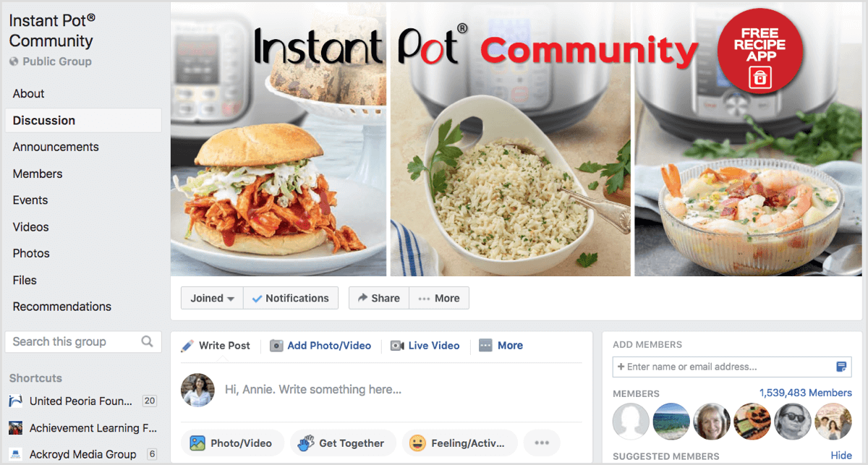This screenshot has height=465, width=868.
Task: Expand the More option in post composer tabs
Action: [x=501, y=346]
